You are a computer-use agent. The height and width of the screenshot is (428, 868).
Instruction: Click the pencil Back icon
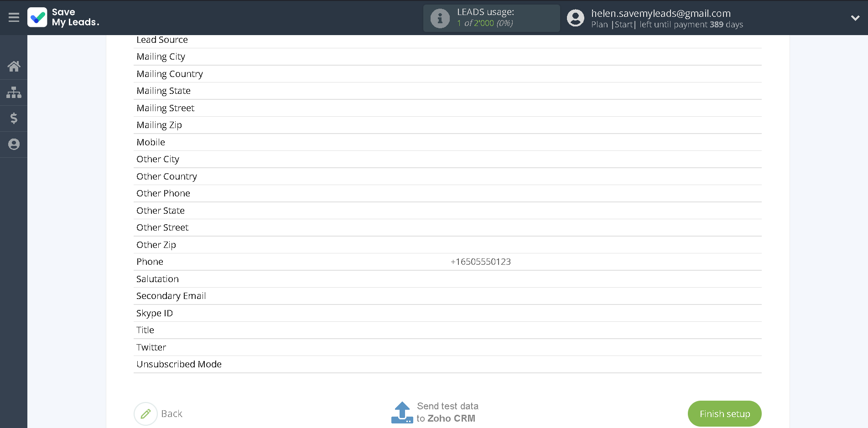coord(146,414)
